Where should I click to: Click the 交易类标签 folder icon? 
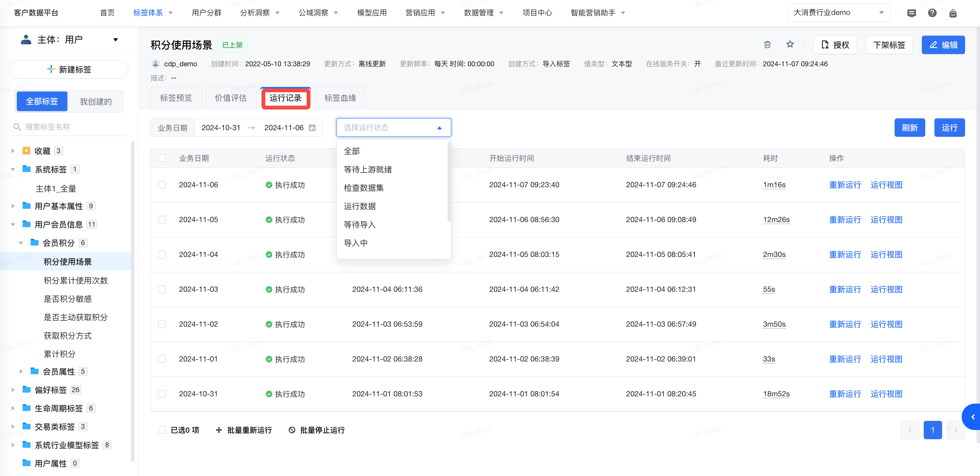(26, 426)
